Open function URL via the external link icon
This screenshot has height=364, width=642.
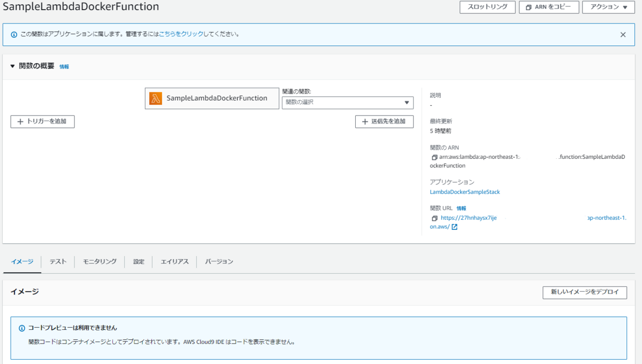click(454, 227)
